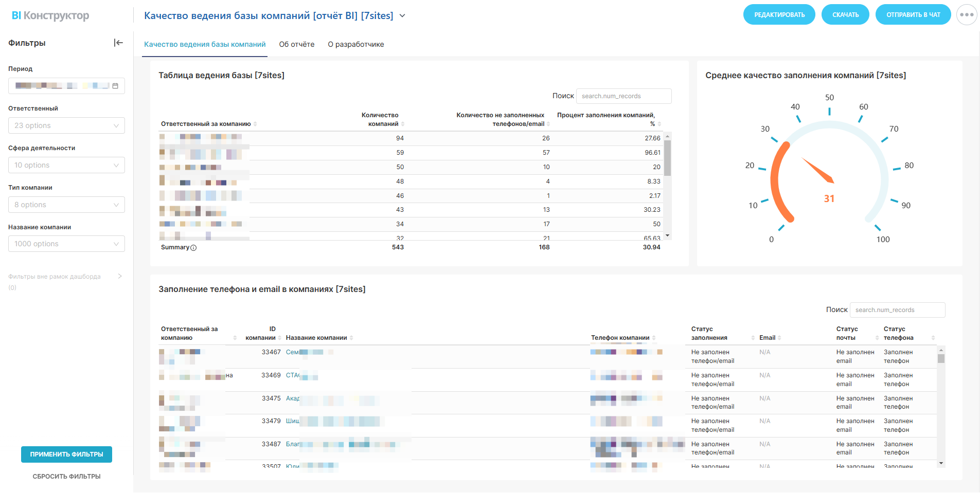Click the Отправить в чат button
Screen dimensions: 980x493
pyautogui.click(x=913, y=15)
